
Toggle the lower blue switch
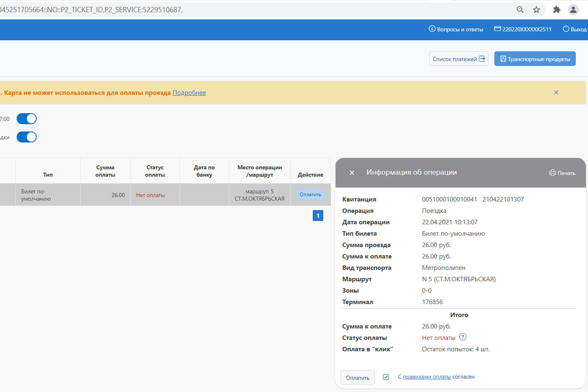26,137
